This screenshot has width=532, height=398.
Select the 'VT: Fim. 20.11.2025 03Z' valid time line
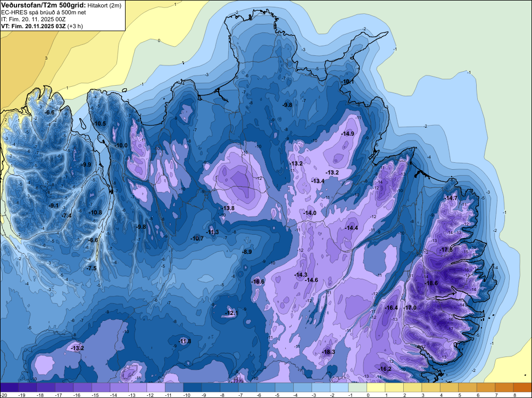coord(34,26)
